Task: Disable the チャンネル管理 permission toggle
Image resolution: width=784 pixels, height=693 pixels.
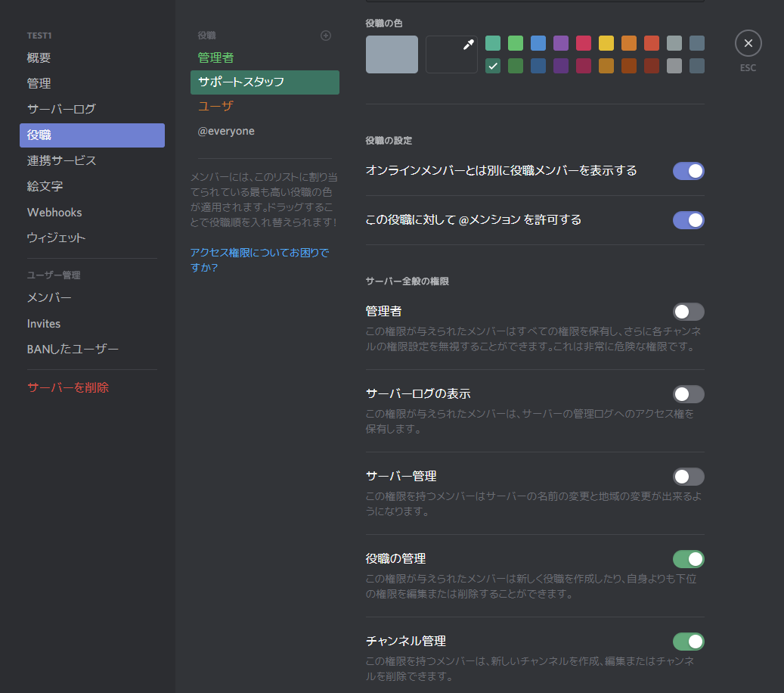Action: coord(689,642)
